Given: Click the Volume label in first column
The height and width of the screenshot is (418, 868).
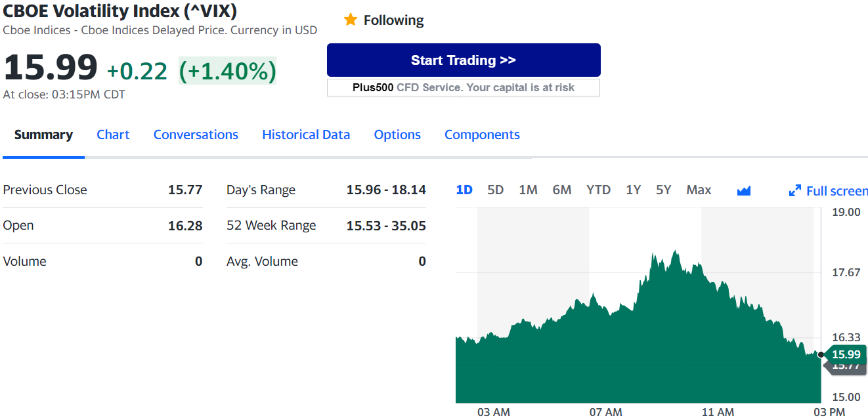Looking at the screenshot, I should pyautogui.click(x=24, y=261).
